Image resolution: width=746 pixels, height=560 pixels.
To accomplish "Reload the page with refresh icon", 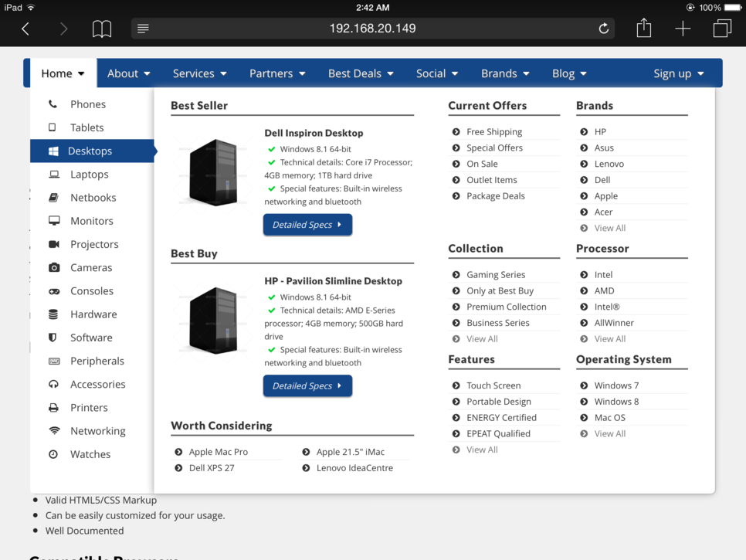I will point(603,29).
